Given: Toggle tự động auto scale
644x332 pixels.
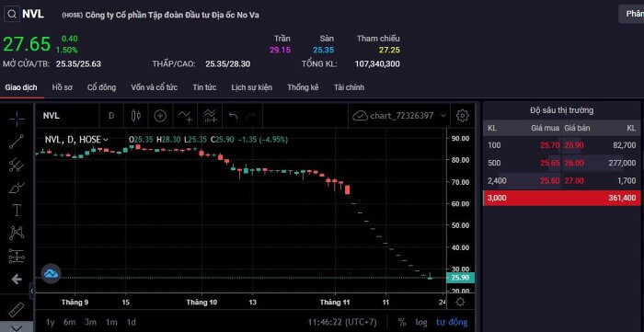Looking at the screenshot, I should pos(452,322).
